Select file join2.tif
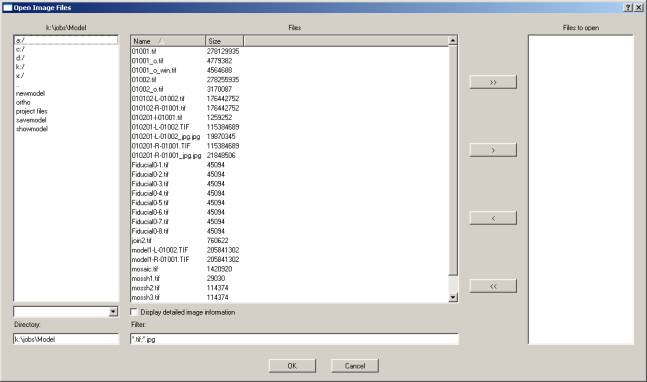This screenshot has width=647, height=382. pyautogui.click(x=141, y=241)
